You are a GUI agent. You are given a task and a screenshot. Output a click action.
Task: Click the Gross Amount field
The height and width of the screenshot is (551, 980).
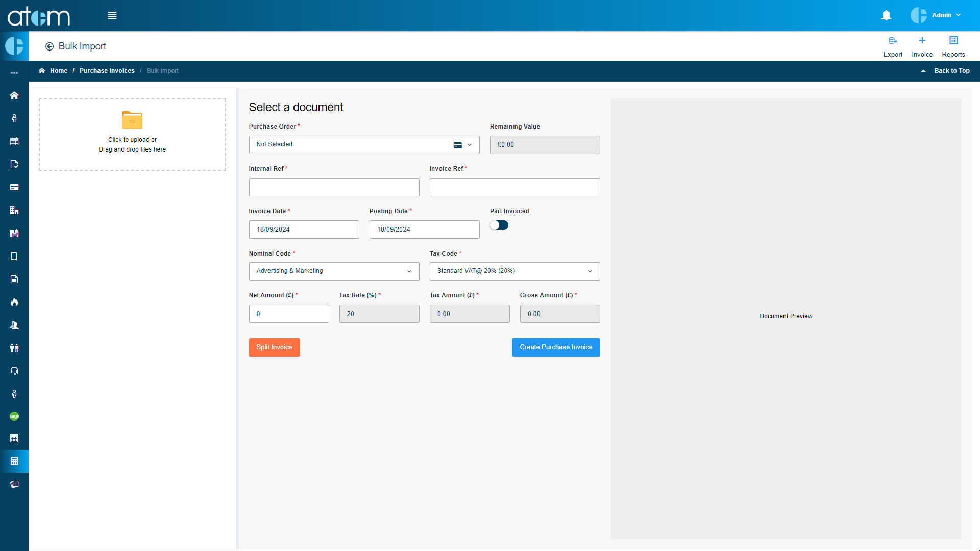(x=560, y=314)
